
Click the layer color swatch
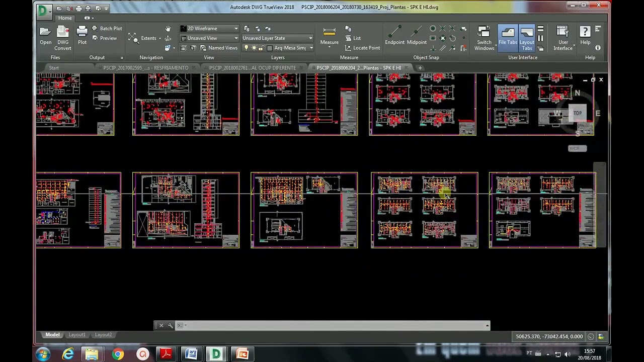[x=270, y=48]
